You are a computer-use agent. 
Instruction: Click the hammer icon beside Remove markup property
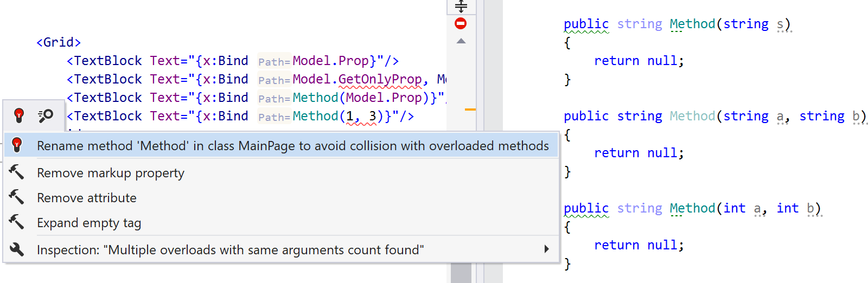point(17,172)
